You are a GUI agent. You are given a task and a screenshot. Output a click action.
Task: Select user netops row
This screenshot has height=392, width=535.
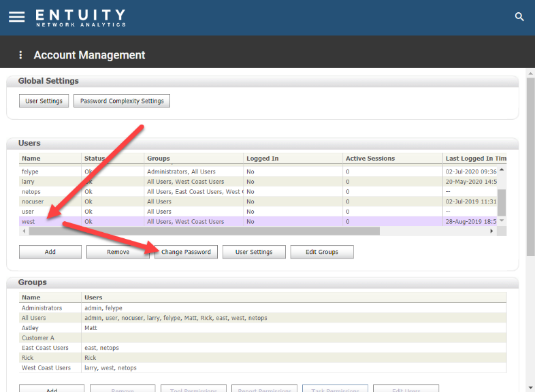258,191
